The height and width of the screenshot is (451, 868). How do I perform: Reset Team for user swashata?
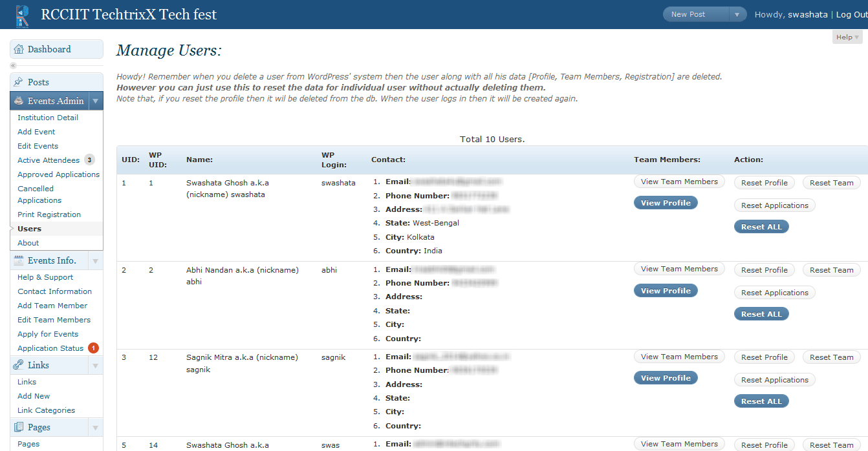(x=832, y=183)
